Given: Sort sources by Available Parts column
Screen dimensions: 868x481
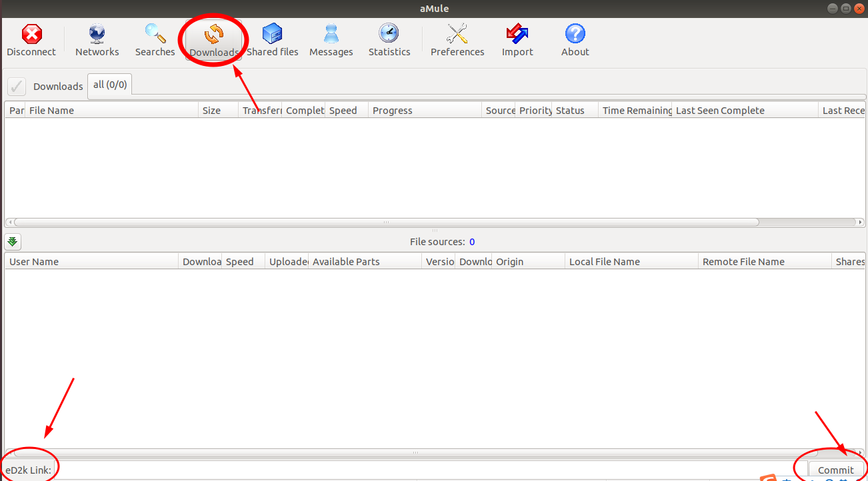Looking at the screenshot, I should (x=365, y=262).
